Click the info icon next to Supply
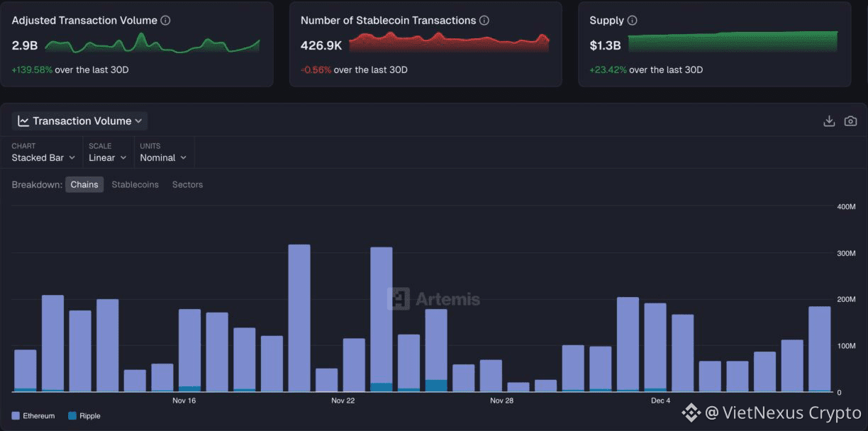Image resolution: width=868 pixels, height=431 pixels. [633, 21]
